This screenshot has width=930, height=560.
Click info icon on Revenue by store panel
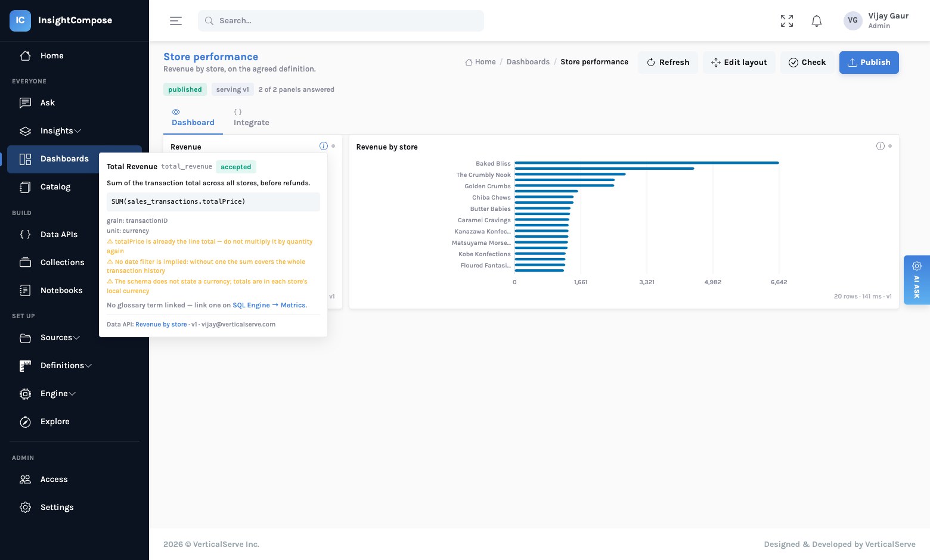click(881, 146)
